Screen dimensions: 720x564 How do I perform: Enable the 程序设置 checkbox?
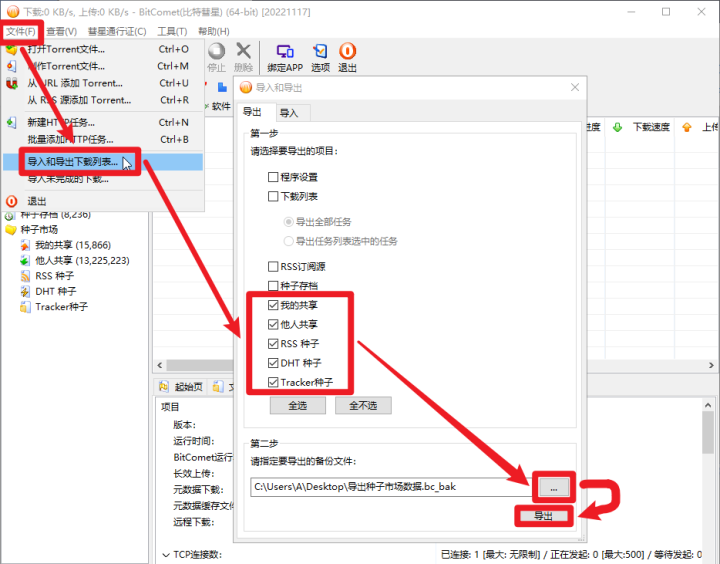pos(273,177)
